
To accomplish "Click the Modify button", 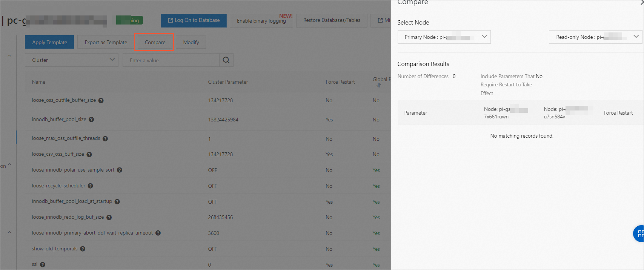I will [191, 42].
